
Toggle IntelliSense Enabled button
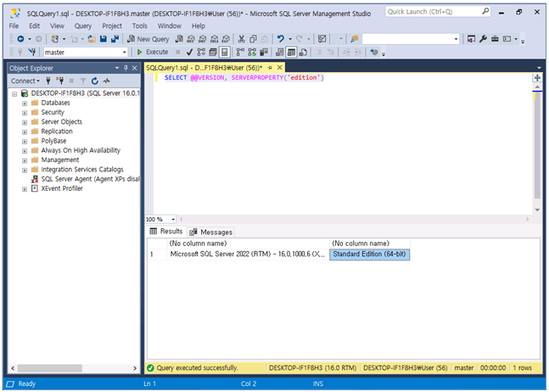point(224,52)
